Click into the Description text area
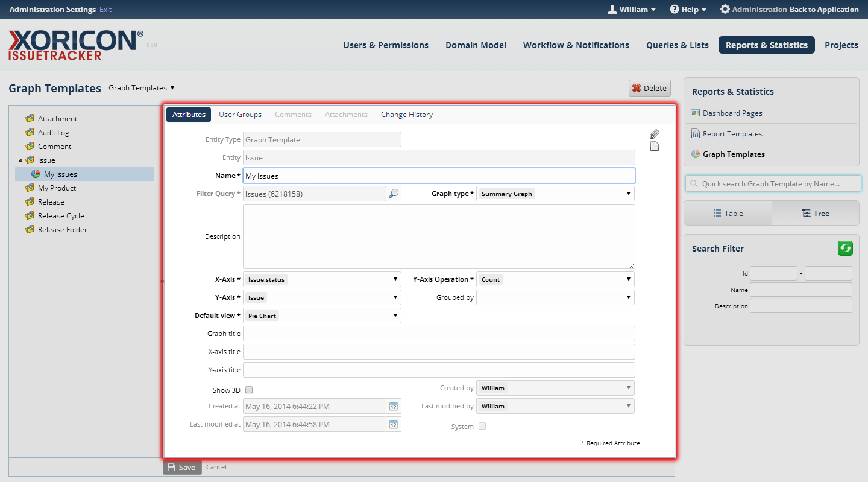This screenshot has width=868, height=482. [x=439, y=236]
